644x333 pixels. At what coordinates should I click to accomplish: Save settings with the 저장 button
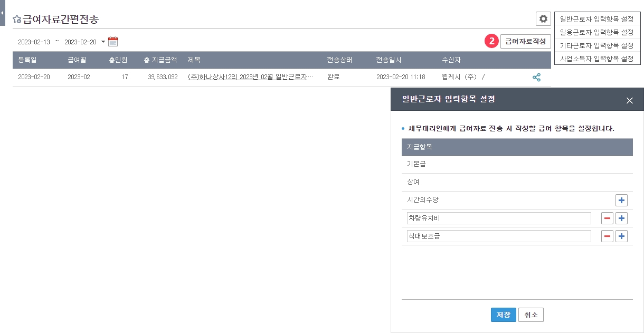tap(503, 315)
